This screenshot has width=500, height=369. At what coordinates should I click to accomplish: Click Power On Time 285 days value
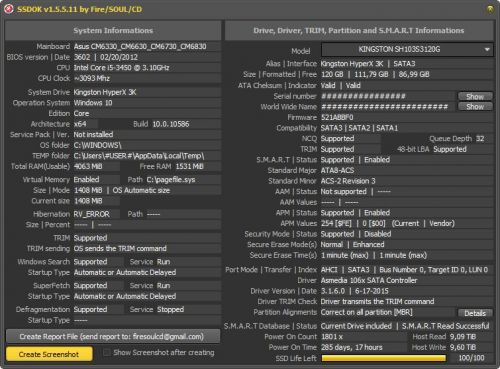tap(352, 347)
